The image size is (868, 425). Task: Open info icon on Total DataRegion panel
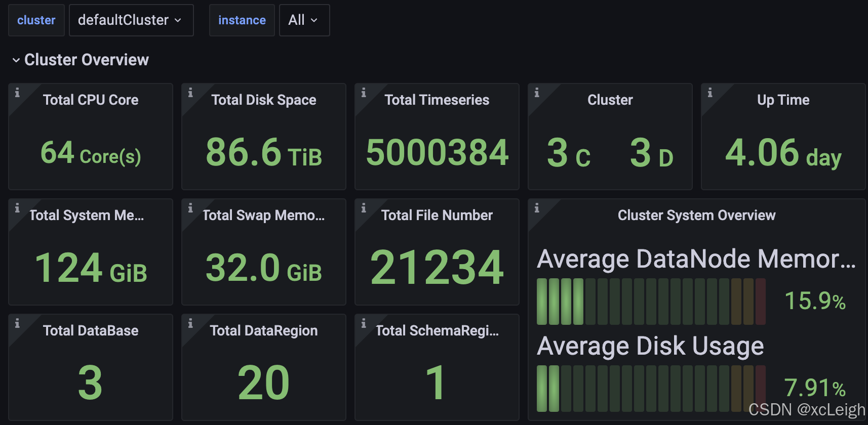point(190,323)
